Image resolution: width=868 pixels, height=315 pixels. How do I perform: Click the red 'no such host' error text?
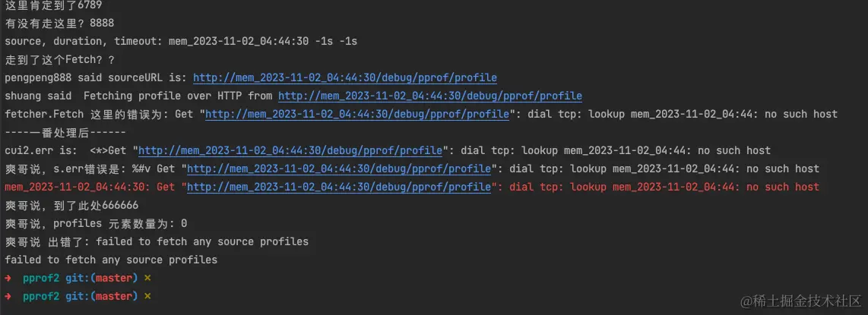[783, 187]
